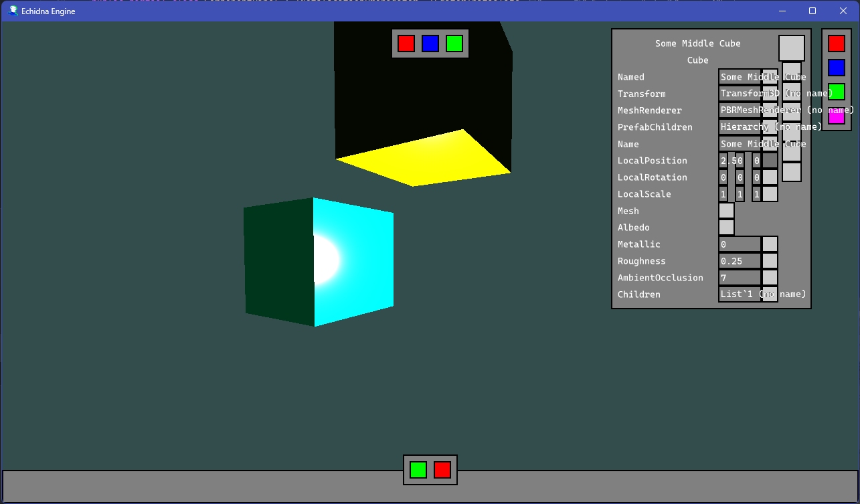This screenshot has height=504, width=860.
Task: Click red square in bottom center toolbar
Action: point(442,470)
